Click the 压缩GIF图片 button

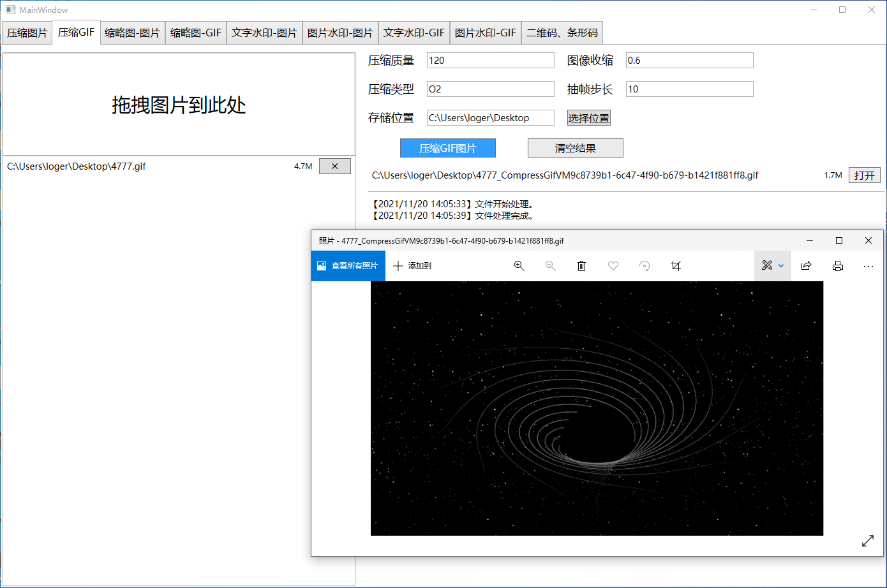coord(447,147)
